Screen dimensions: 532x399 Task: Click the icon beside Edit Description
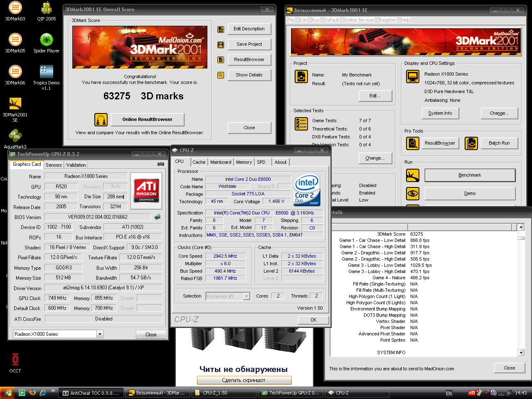221,29
